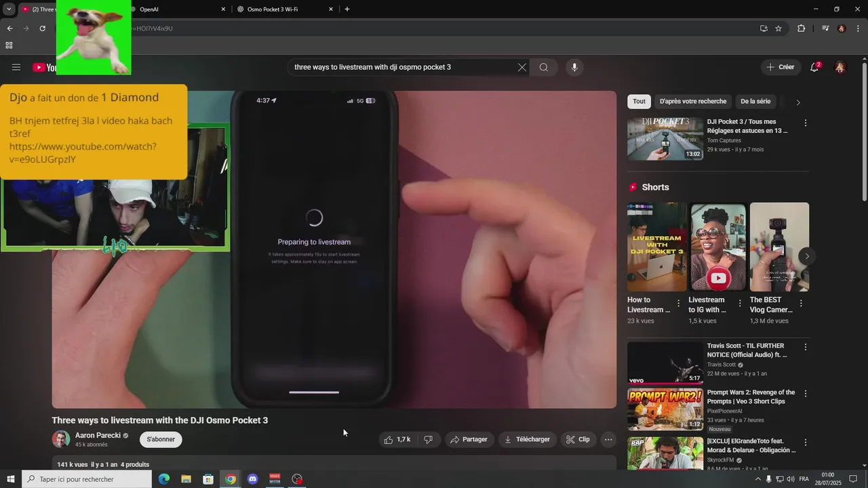Dislike the video
The image size is (868, 488).
click(428, 439)
